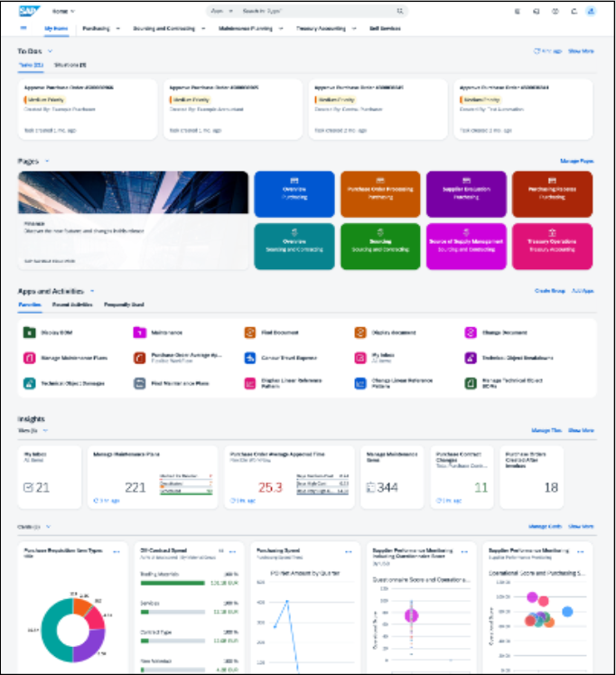Click the magnifier icon in the search bar
Image resolution: width=616 pixels, height=675 pixels.
click(400, 11)
